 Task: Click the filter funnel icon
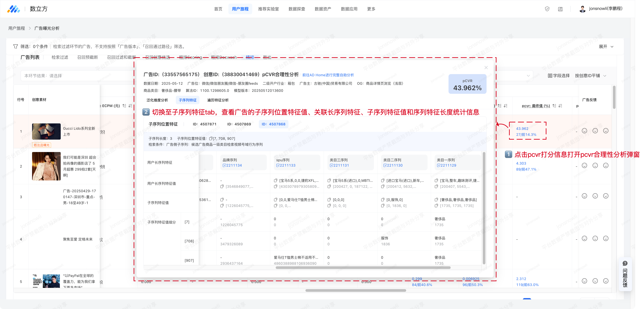tap(16, 46)
